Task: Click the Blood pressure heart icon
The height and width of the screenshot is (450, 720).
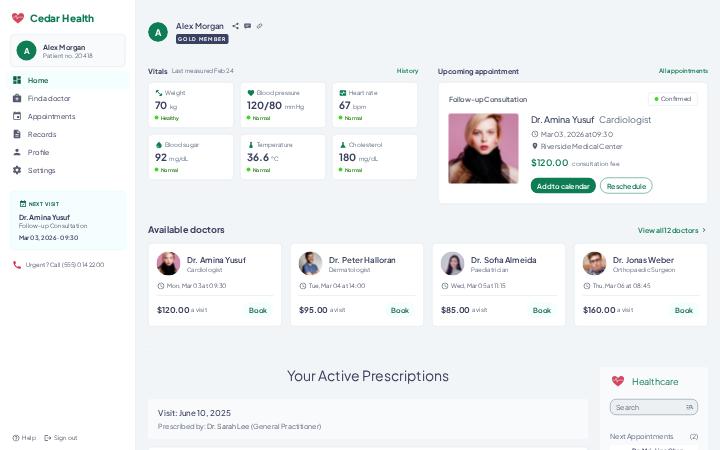Action: tap(251, 93)
